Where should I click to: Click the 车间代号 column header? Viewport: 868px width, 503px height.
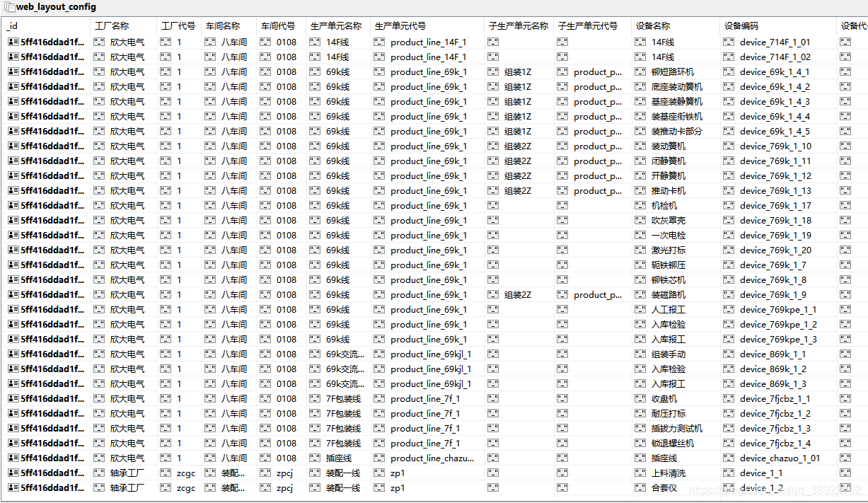(x=282, y=26)
